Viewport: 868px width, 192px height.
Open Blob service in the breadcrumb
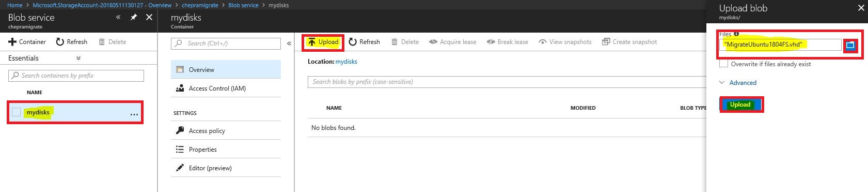point(243,5)
